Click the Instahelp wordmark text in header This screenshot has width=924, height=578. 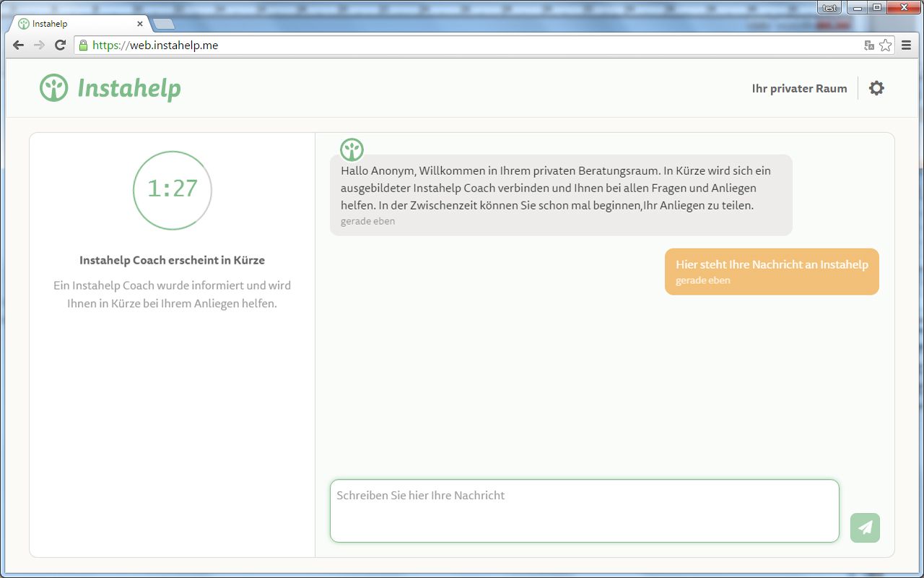129,88
